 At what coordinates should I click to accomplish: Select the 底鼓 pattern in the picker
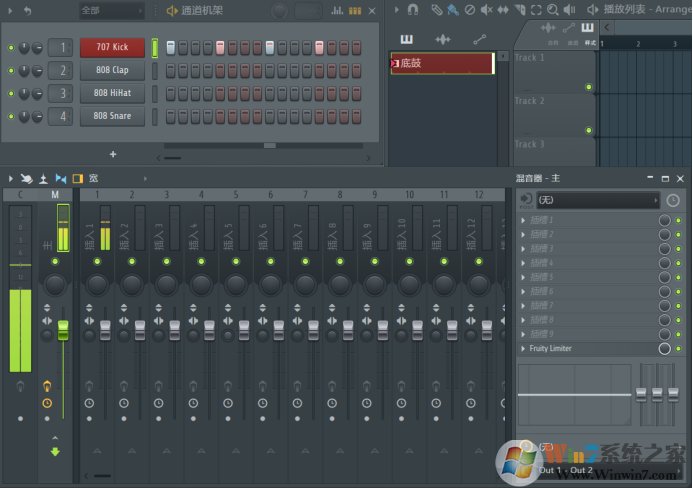click(x=441, y=63)
